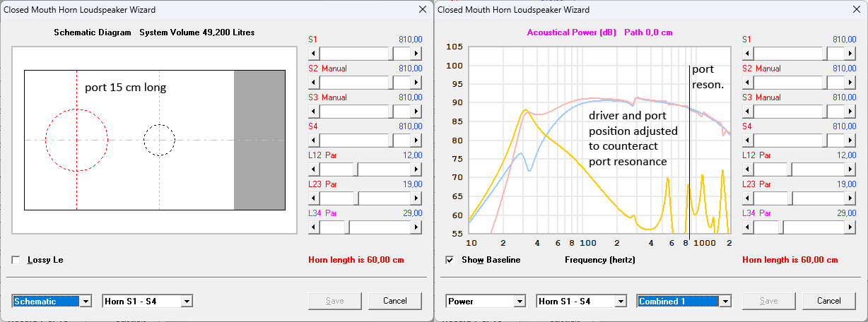Screen dimensions: 868x322
Task: Click the L12 Par label in Acoustical Power window
Action: (755, 155)
